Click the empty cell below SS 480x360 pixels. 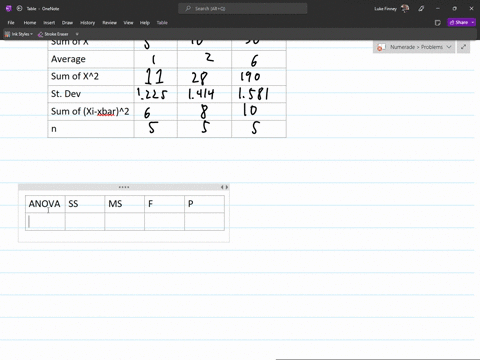(x=85, y=222)
